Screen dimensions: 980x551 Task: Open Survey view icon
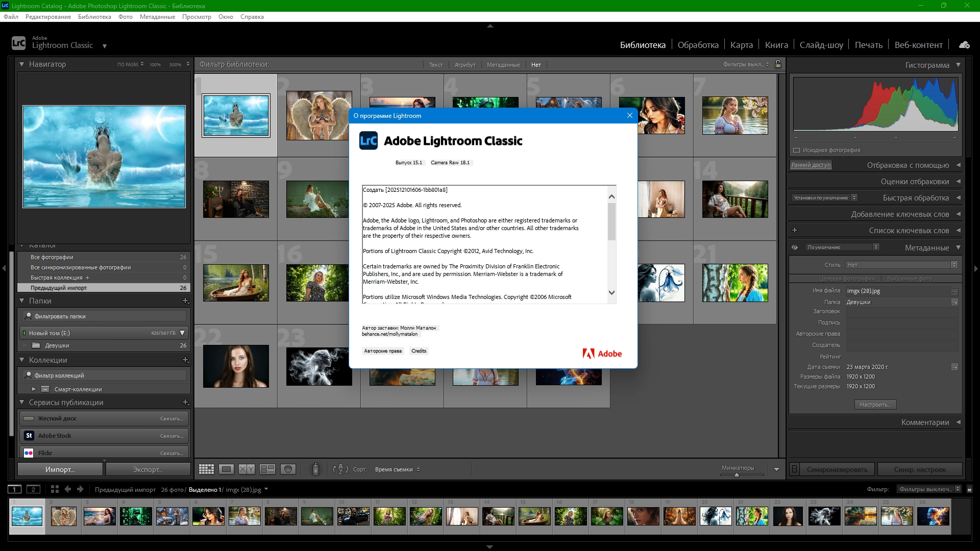click(267, 469)
